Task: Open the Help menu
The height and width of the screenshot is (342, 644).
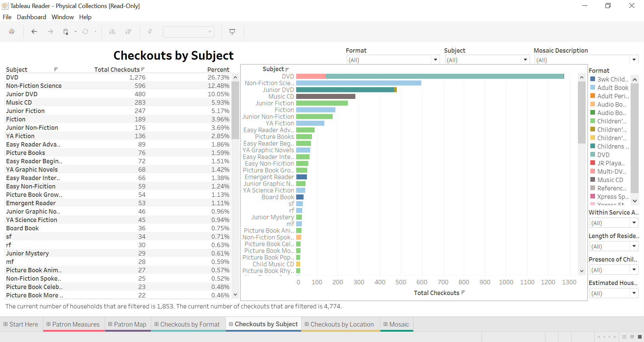Action: (x=85, y=17)
